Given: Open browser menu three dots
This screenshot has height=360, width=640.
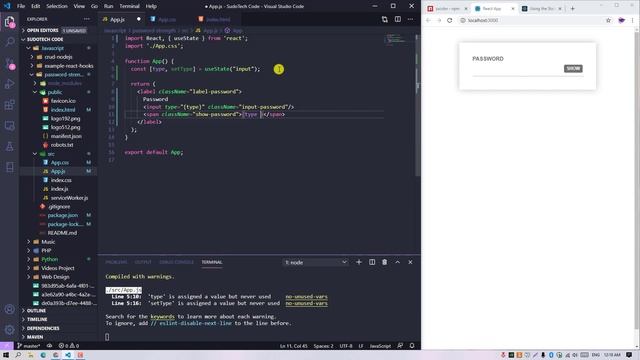Looking at the screenshot, I should (x=633, y=20).
